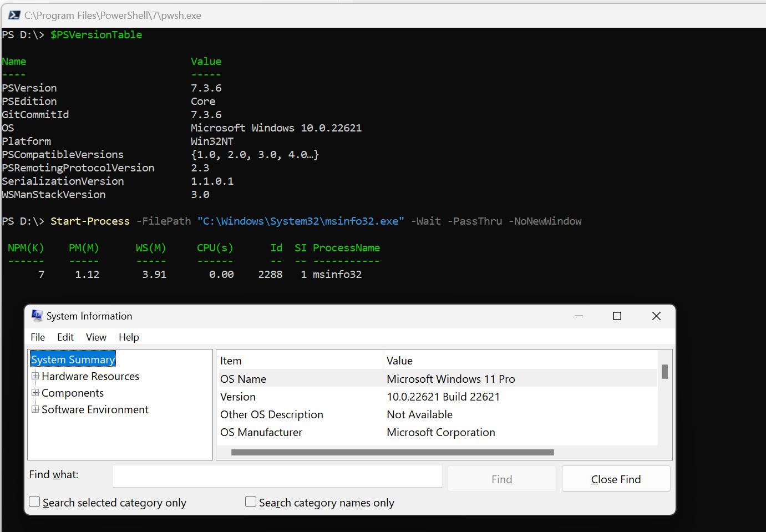Open the View menu
The image size is (766, 532).
coord(96,337)
